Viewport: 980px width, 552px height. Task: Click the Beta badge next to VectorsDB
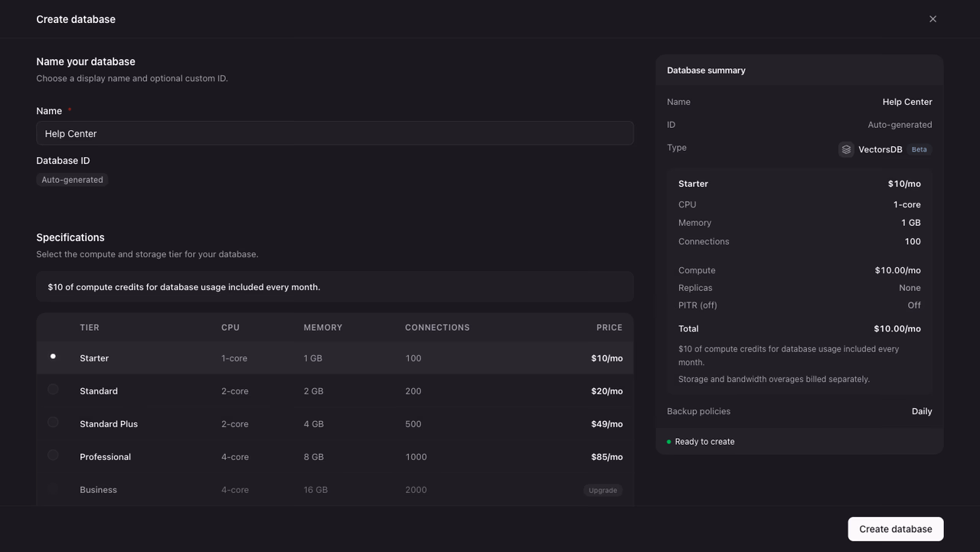click(919, 149)
